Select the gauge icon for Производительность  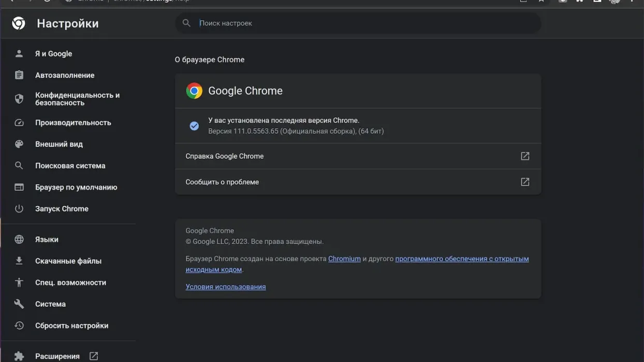(19, 123)
